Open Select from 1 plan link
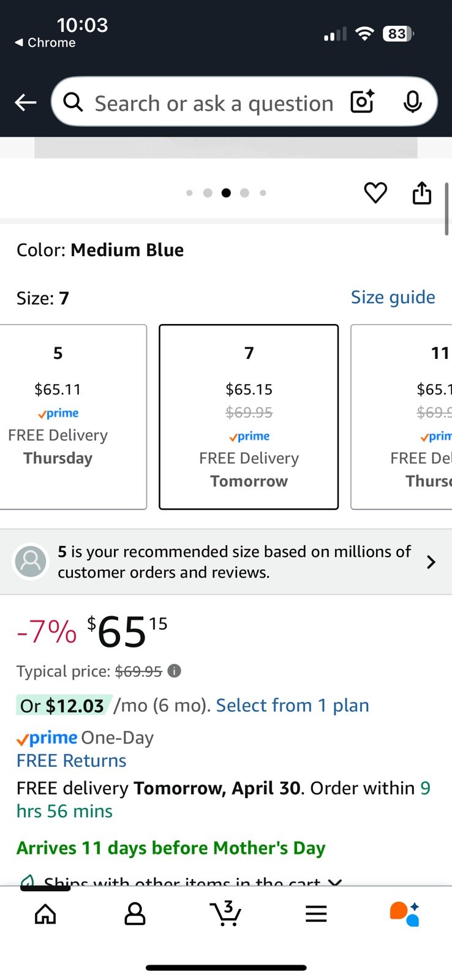Screen dimensions: 452x980 point(293,706)
